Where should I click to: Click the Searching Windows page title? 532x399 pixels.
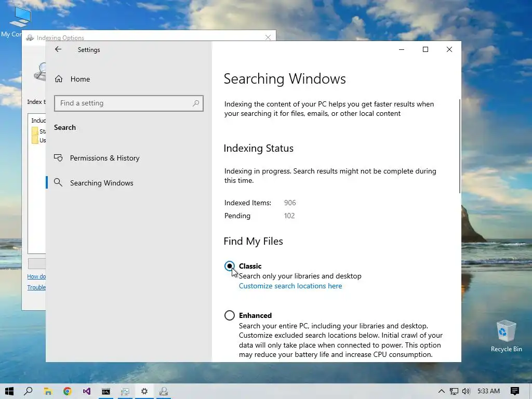[285, 79]
